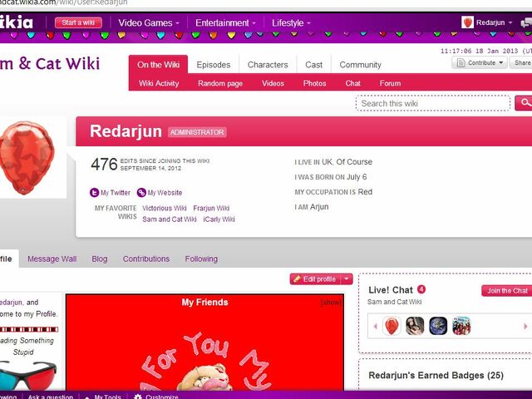The height and width of the screenshot is (399, 532).
Task: Open the Community tab
Action: pos(360,65)
